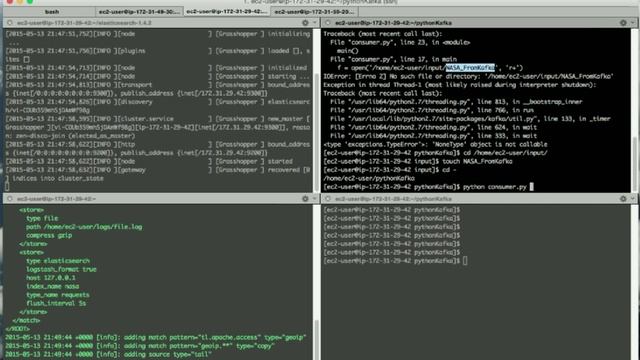The width and height of the screenshot is (640, 360).
Task: Switch to the ec2-user@ip-172-31-59-29 tab
Action: coord(314,12)
